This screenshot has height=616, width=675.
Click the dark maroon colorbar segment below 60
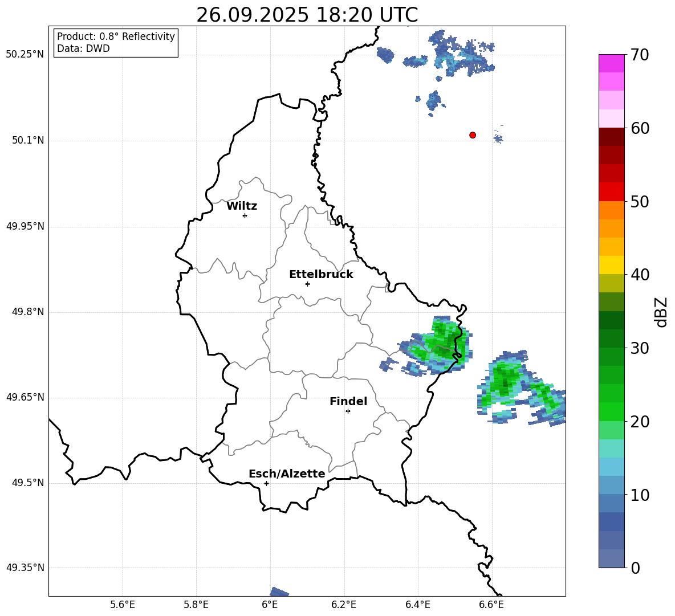(611, 137)
